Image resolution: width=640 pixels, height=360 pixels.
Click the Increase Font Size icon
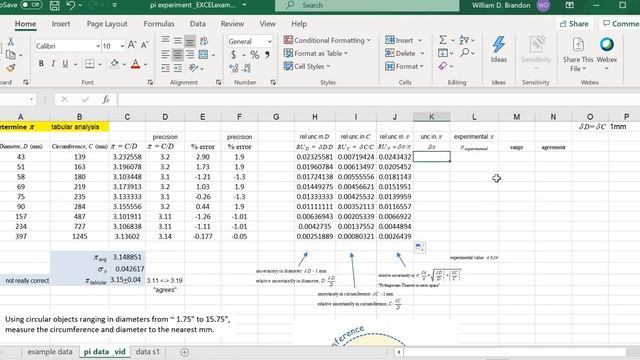click(132, 45)
